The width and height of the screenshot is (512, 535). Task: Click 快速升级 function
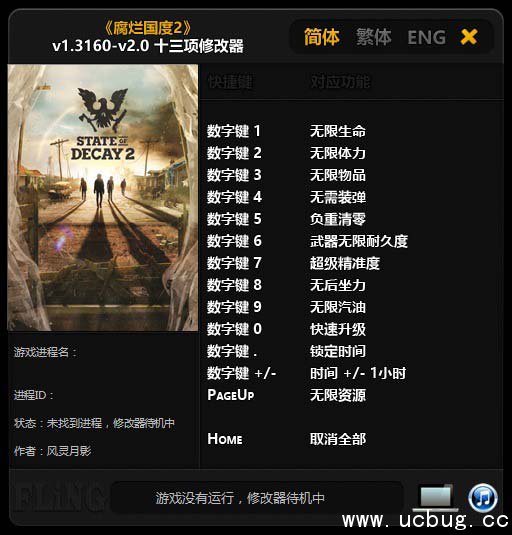coord(338,329)
